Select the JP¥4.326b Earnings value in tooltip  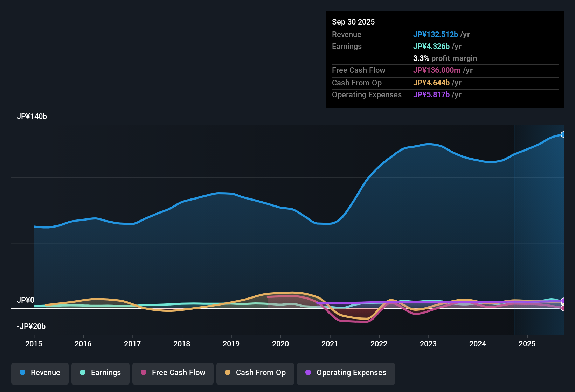[x=432, y=46]
